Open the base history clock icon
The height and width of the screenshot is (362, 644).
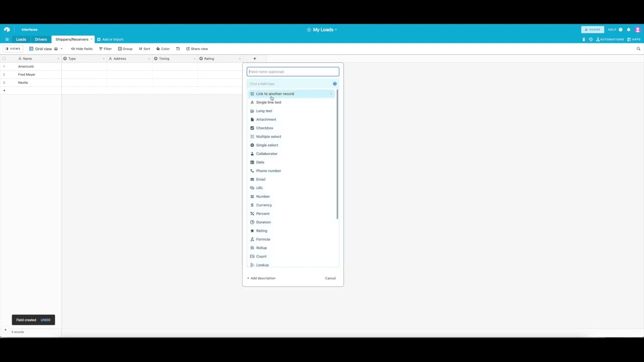point(591,39)
